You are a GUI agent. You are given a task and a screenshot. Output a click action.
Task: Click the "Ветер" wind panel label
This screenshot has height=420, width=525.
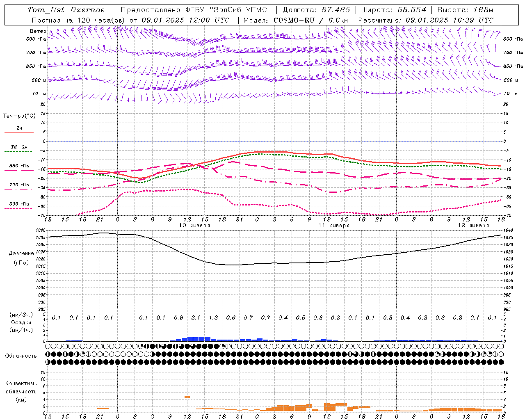(38, 31)
